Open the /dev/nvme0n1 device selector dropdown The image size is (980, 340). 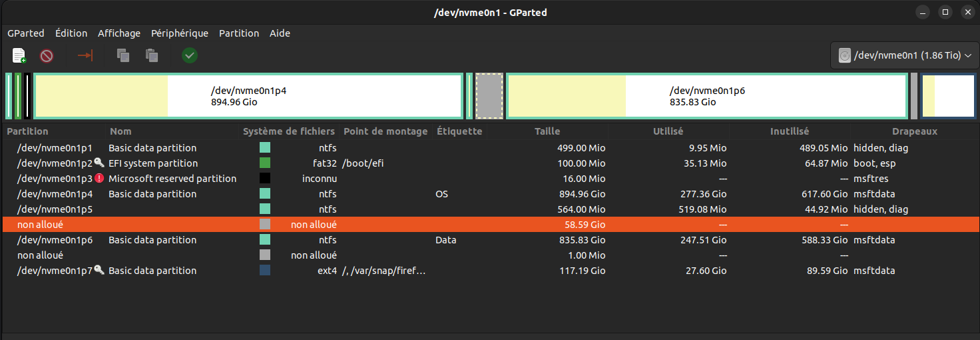[x=905, y=55]
